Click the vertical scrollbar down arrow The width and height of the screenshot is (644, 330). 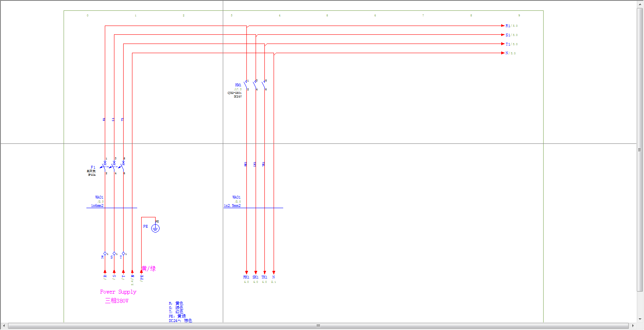coord(640,319)
